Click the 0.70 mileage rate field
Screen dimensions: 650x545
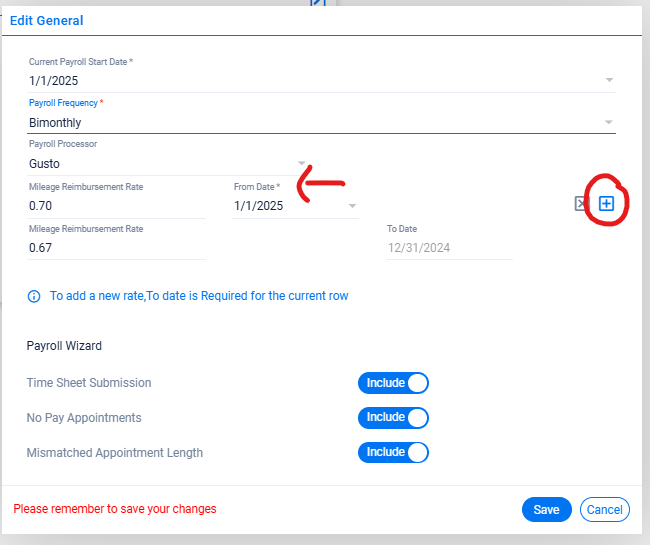click(x=116, y=206)
